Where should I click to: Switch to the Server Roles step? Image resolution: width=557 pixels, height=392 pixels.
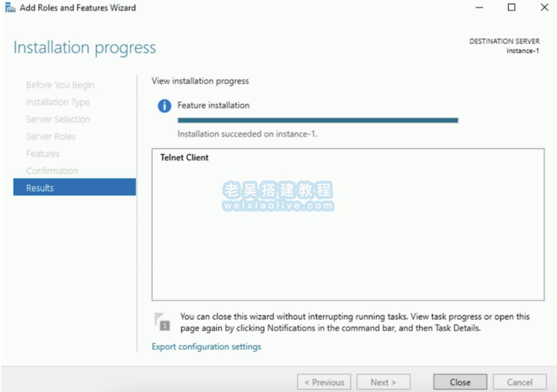click(51, 136)
